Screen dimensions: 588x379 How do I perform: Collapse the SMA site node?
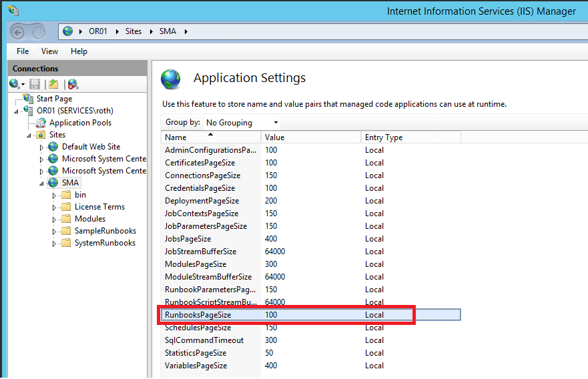point(41,183)
